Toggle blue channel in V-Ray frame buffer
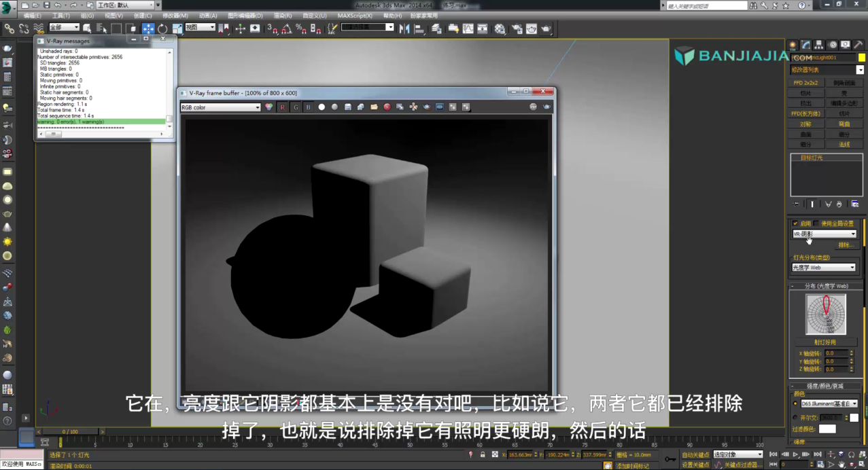The height and width of the screenshot is (470, 868). 309,107
